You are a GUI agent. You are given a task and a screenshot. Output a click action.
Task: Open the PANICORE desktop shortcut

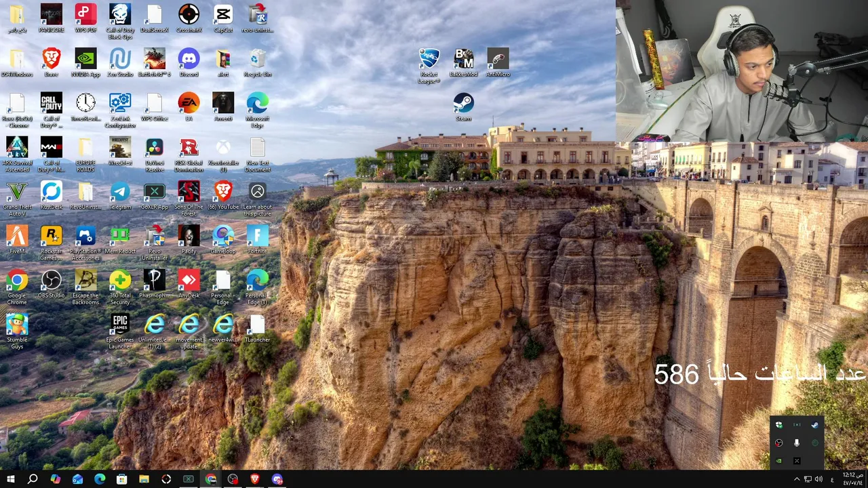pos(52,18)
